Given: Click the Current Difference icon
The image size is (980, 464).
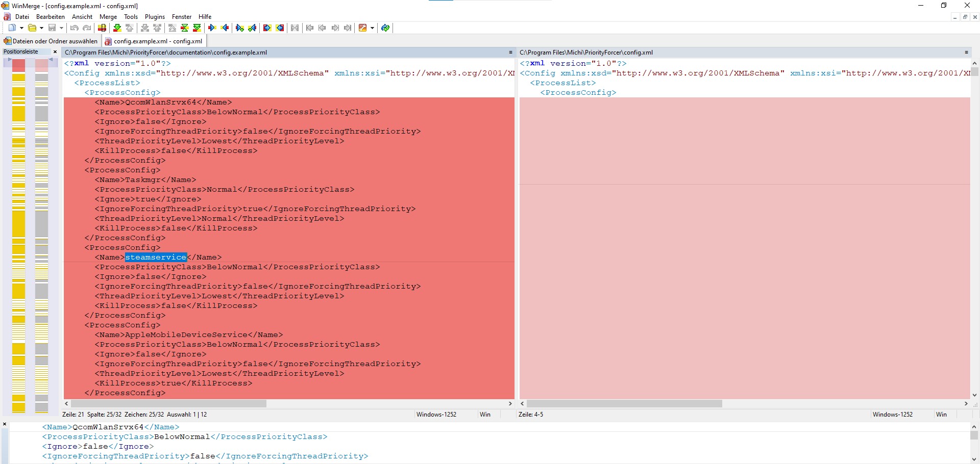Looking at the screenshot, I should point(185,28).
